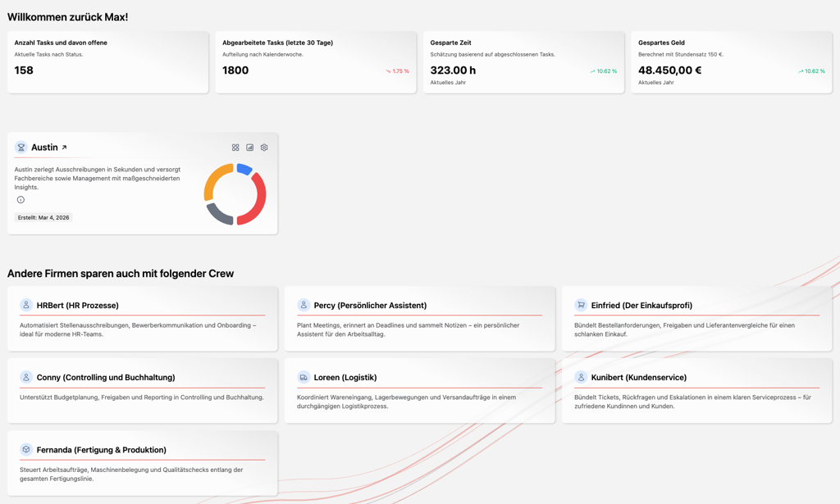Open the Percy (Persönlicher Assistent) card
The height and width of the screenshot is (504, 840).
419,319
